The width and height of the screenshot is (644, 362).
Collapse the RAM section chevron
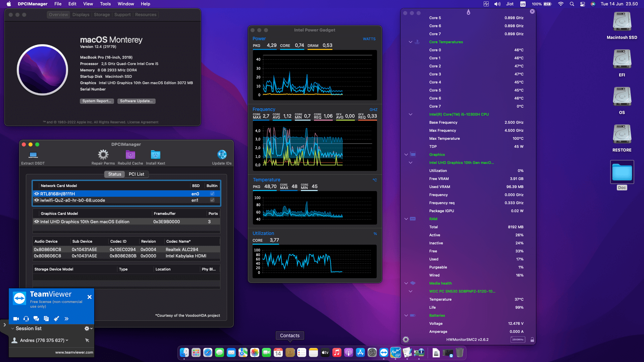tap(406, 219)
